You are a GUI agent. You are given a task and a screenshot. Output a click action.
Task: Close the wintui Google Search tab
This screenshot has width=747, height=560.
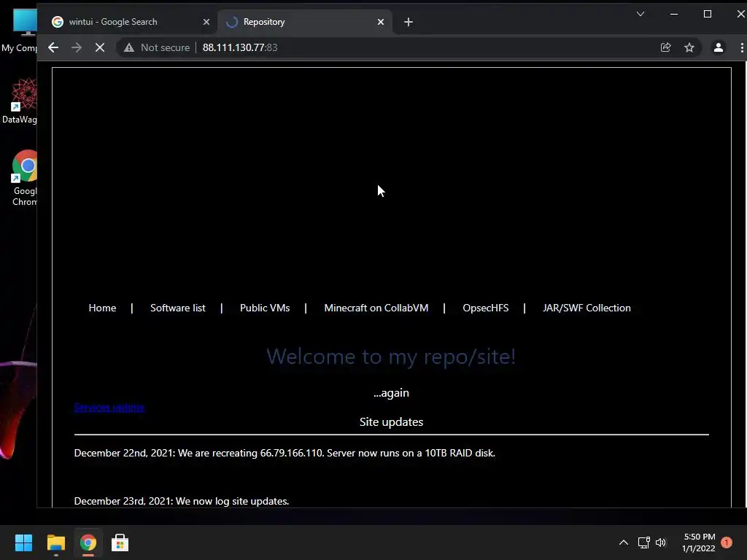coord(206,22)
